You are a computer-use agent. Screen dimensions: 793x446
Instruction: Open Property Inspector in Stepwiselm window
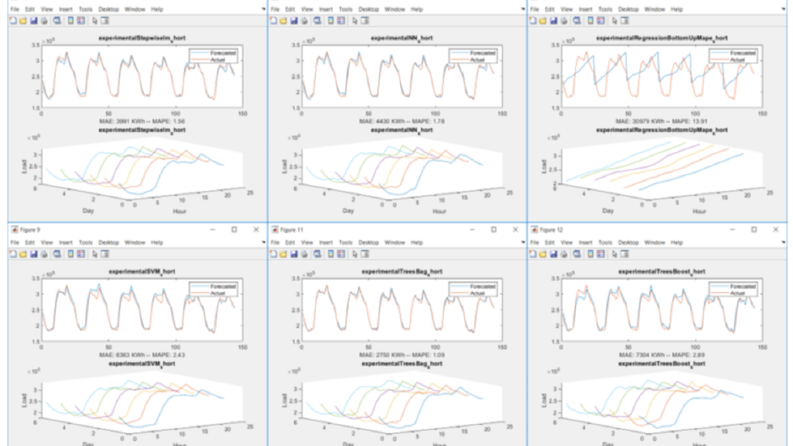[105, 21]
